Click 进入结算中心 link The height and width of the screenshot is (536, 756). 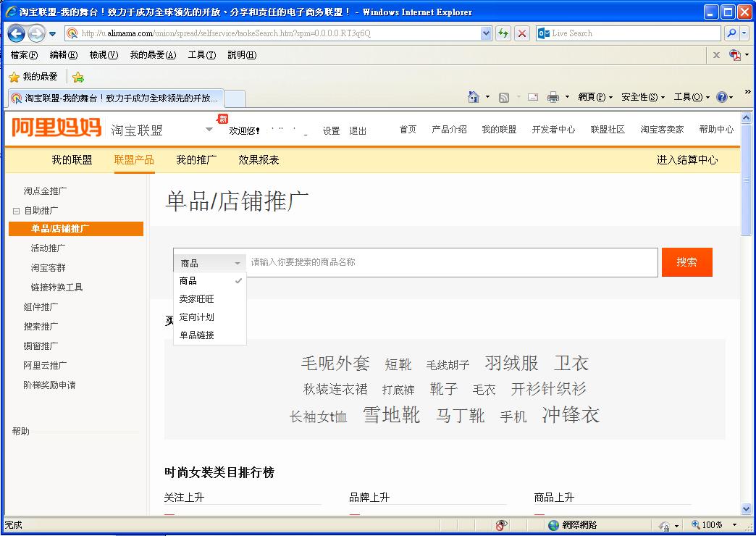tap(687, 159)
